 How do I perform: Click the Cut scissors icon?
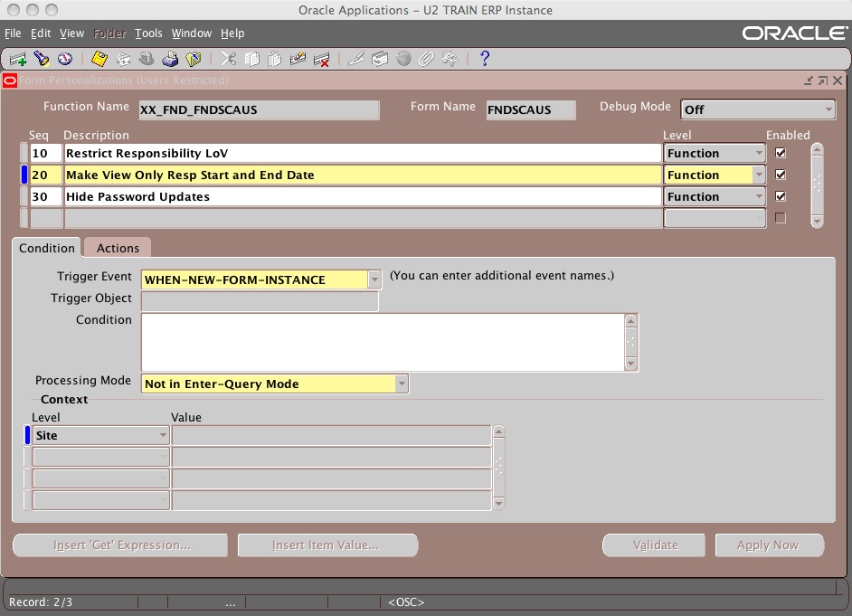pos(228,59)
